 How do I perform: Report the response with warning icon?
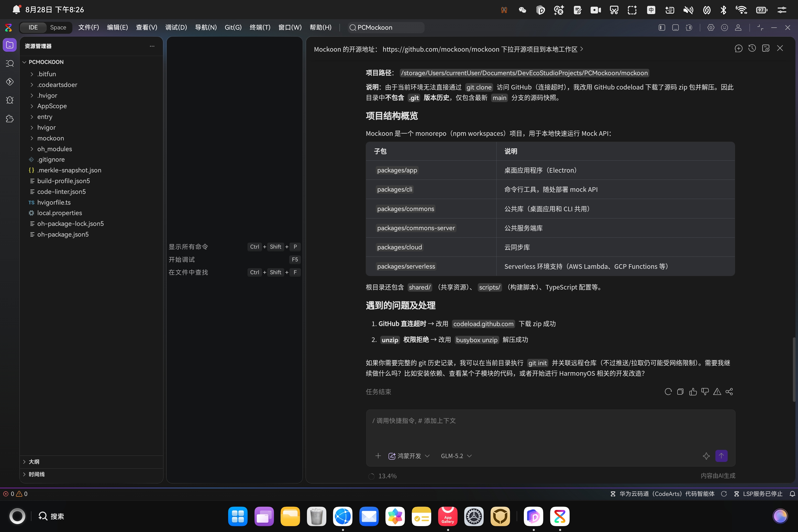717,392
